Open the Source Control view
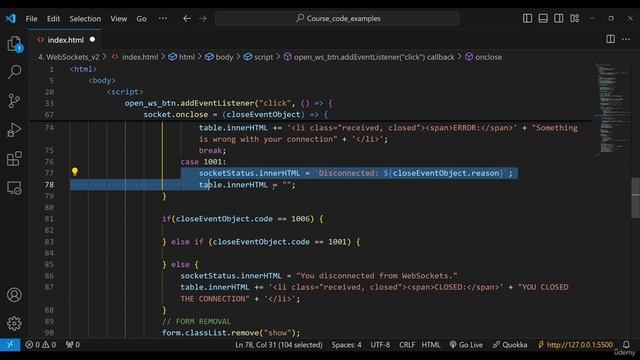640x360 pixels. 14,100
